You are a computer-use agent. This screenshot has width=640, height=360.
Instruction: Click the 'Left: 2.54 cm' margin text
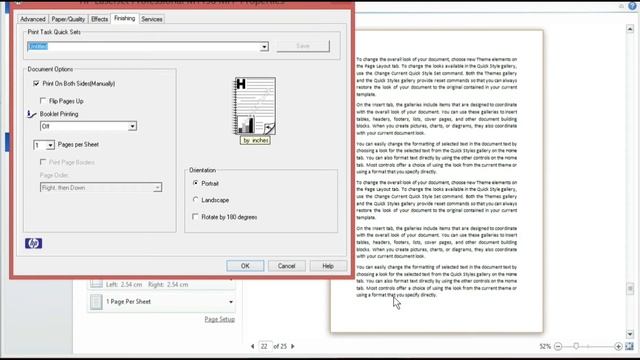124,284
